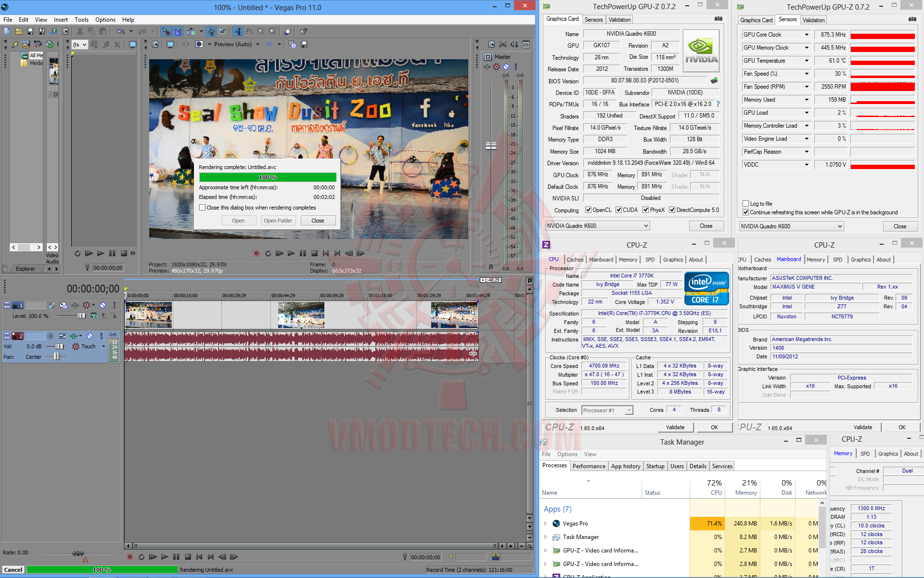Switch to Performance tab in Task Manager
The image size is (924, 578).
click(x=589, y=466)
